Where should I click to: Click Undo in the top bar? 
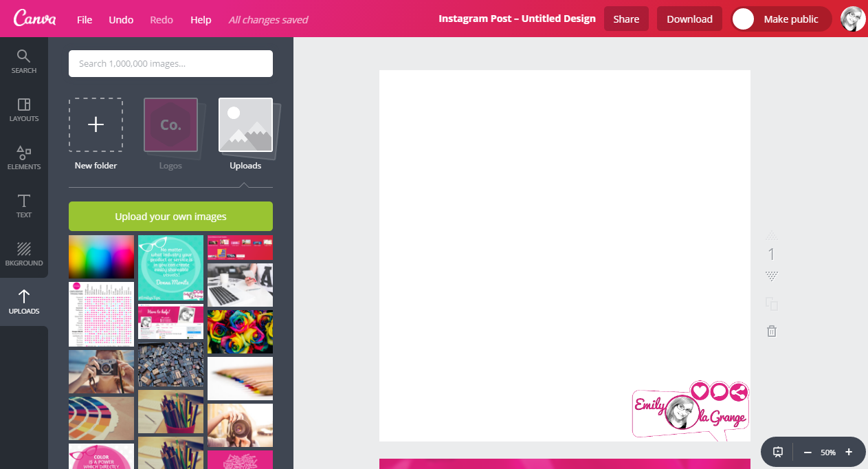coord(121,19)
